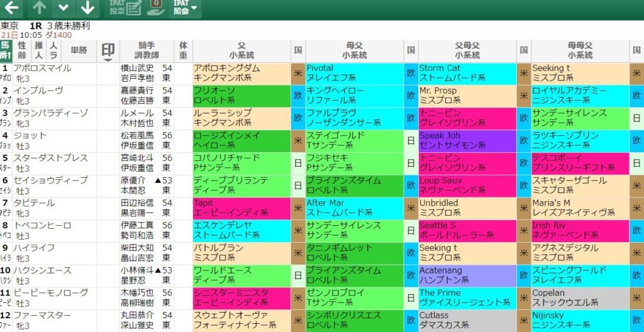
Task: Click the 父母父 小系統 column header
Action: tap(467, 52)
